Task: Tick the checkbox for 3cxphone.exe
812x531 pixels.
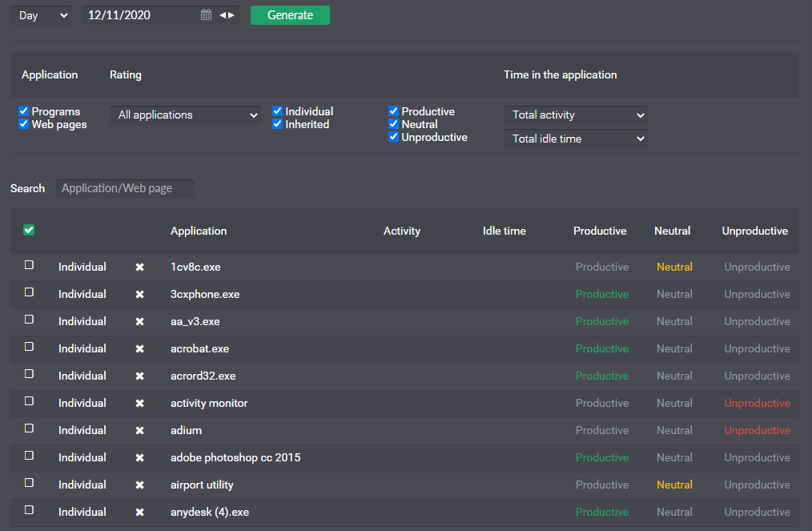Action: 29,292
